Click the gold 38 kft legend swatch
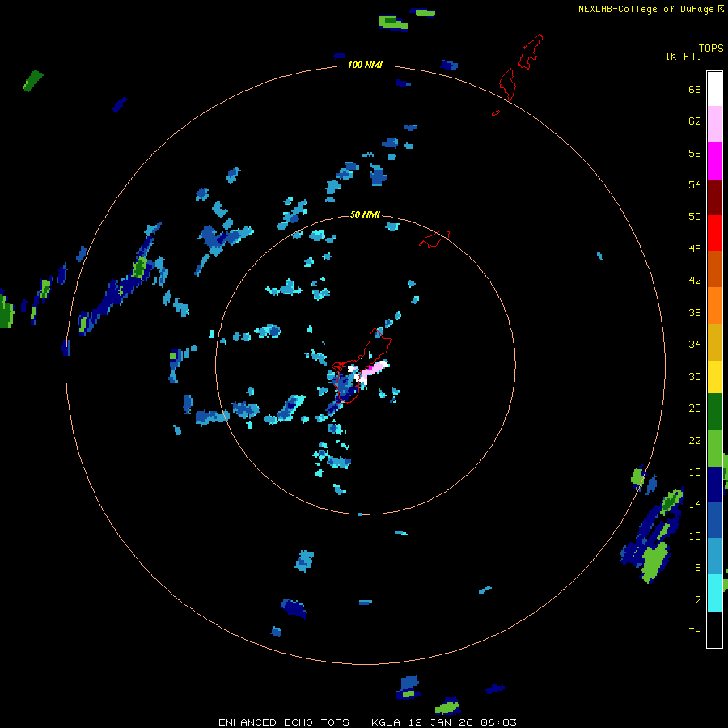Image resolution: width=728 pixels, height=728 pixels. 714,342
